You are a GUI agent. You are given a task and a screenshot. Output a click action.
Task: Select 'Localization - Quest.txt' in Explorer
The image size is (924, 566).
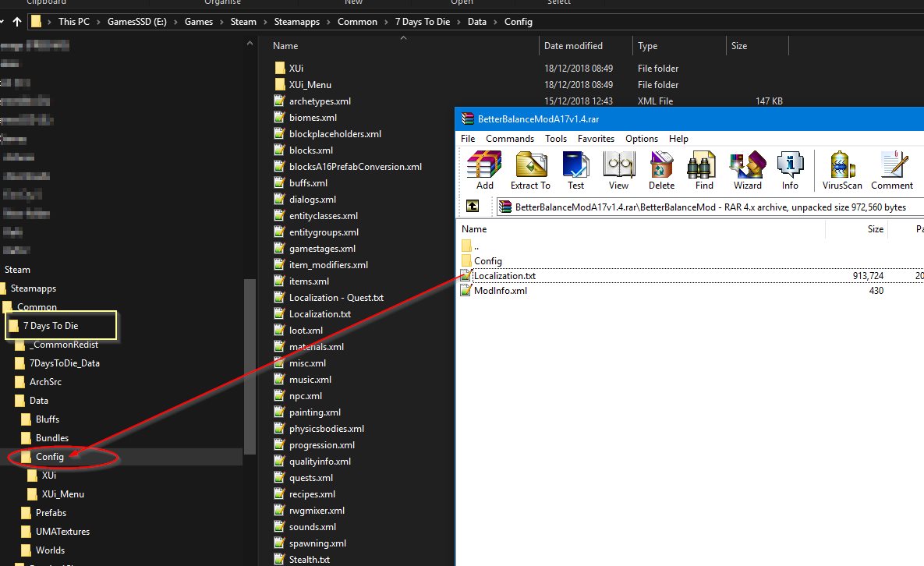tap(336, 298)
